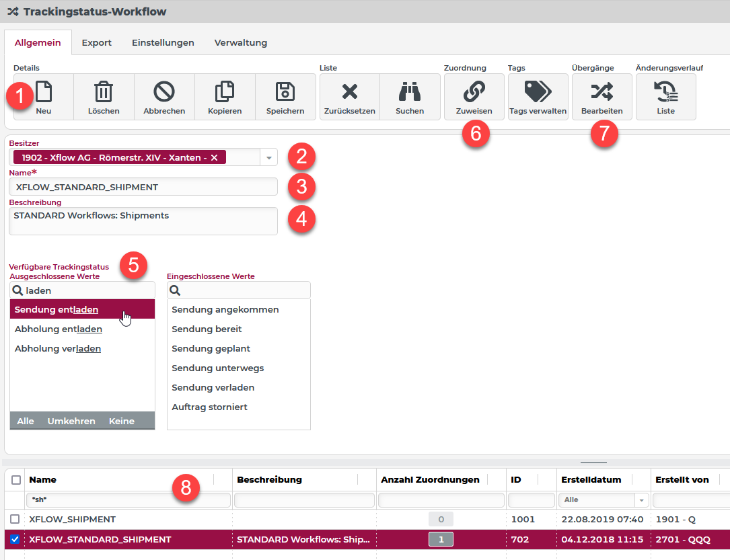The width and height of the screenshot is (730, 560).
Task: Reset the list with Zurücksetzen icon
Action: (x=349, y=91)
